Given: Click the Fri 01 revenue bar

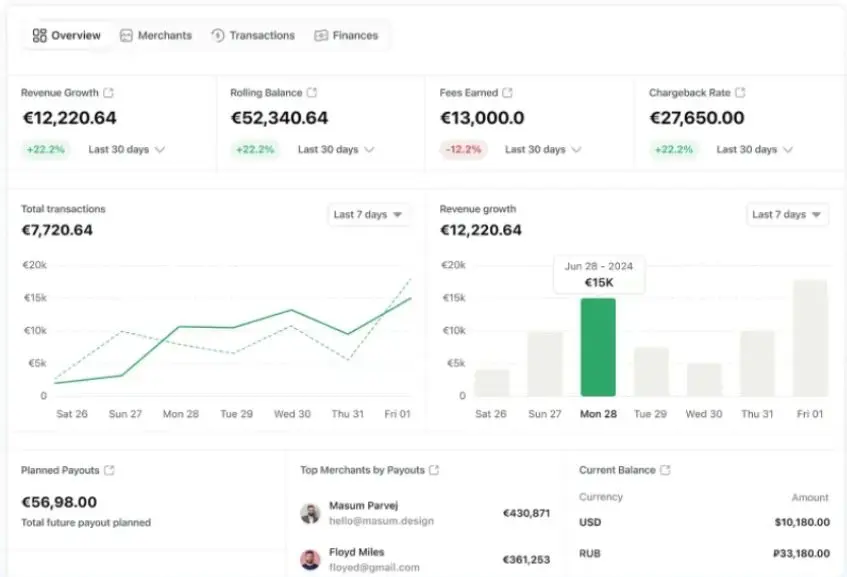Looking at the screenshot, I should 810,338.
